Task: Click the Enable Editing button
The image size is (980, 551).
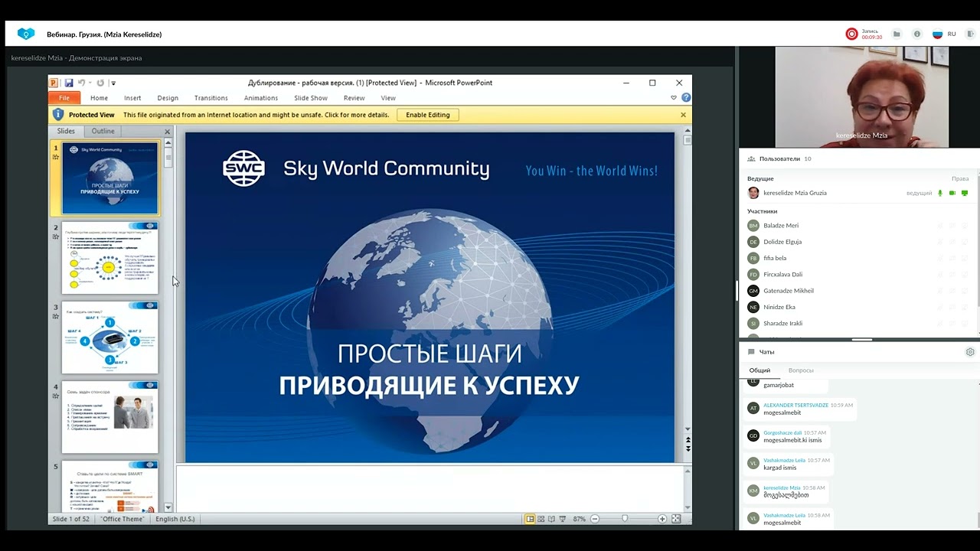Action: (428, 115)
